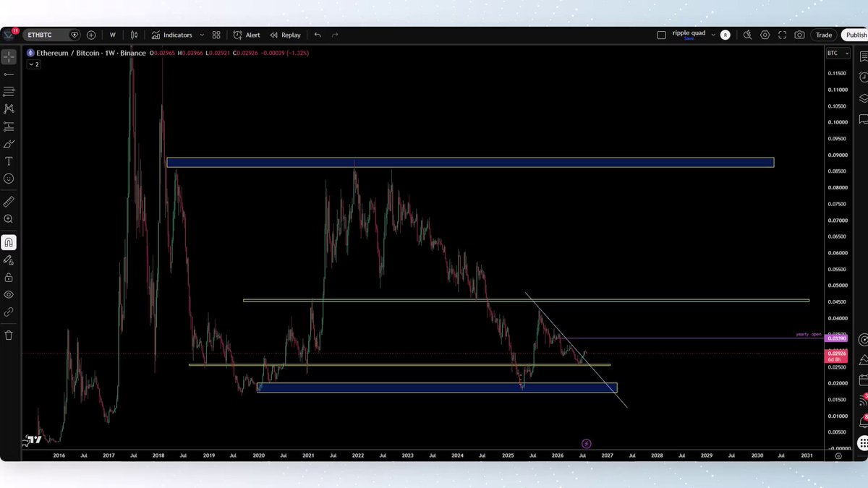Screen dimensions: 868x488
Task: Expand the ripple quad layout menu
Action: 713,34
